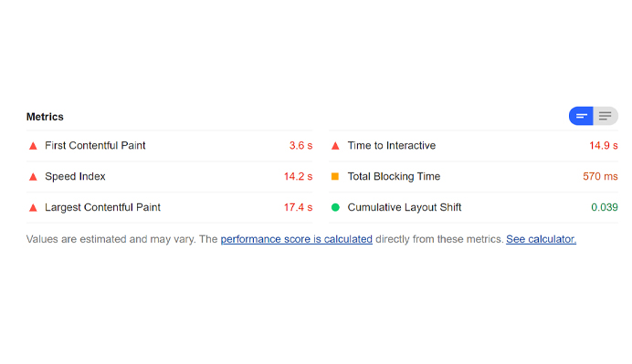Switch to the expanded descriptions view toggle
The width and height of the screenshot is (632, 364).
pos(606,116)
